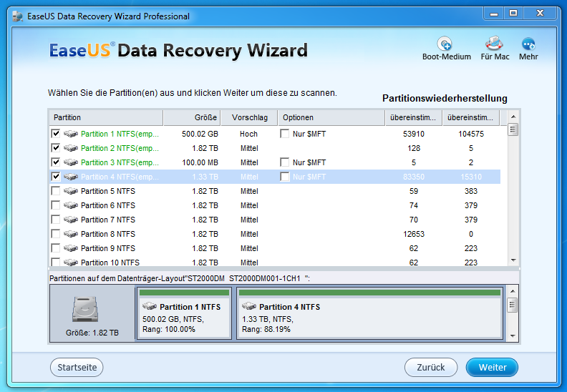
Task: Open the Boot-Medium tool
Action: 446,49
